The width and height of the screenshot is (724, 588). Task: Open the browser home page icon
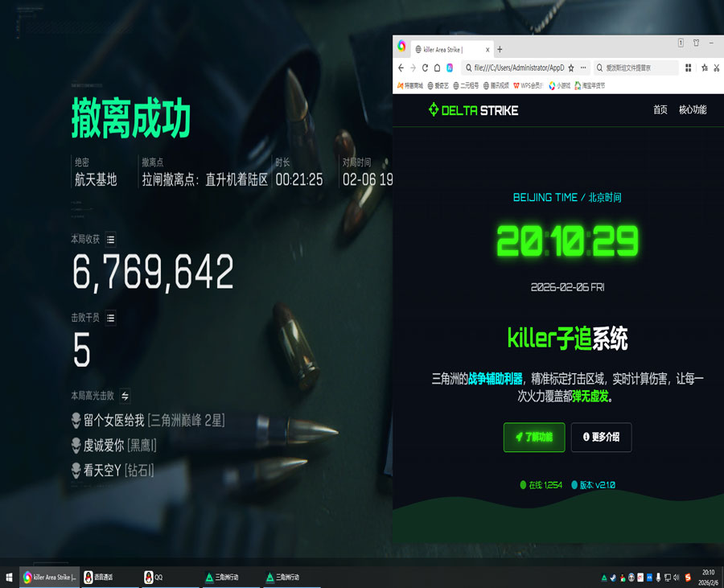(438, 68)
